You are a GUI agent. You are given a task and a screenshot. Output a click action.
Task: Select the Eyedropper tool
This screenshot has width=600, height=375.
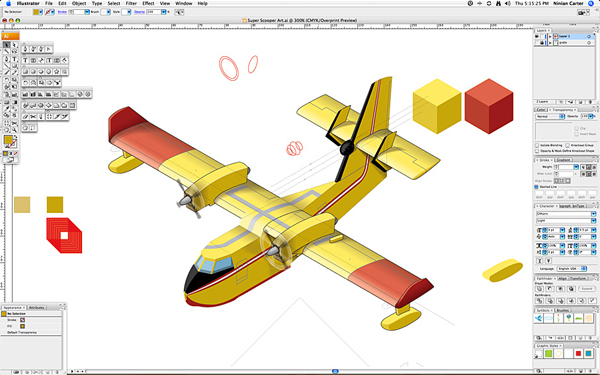pyautogui.click(x=7, y=109)
